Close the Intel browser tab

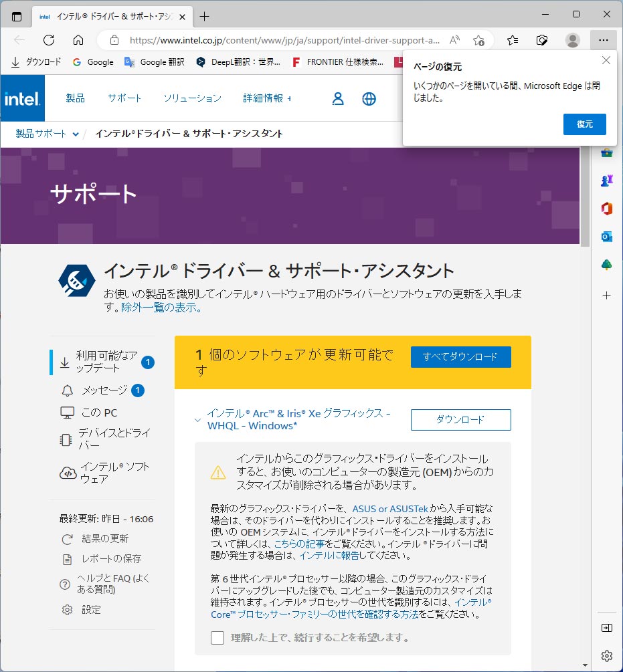(x=182, y=17)
